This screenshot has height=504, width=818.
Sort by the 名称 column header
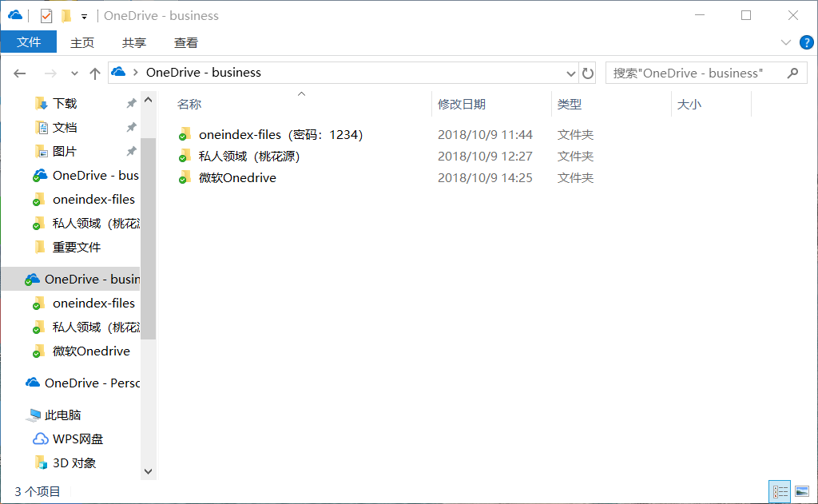point(189,105)
